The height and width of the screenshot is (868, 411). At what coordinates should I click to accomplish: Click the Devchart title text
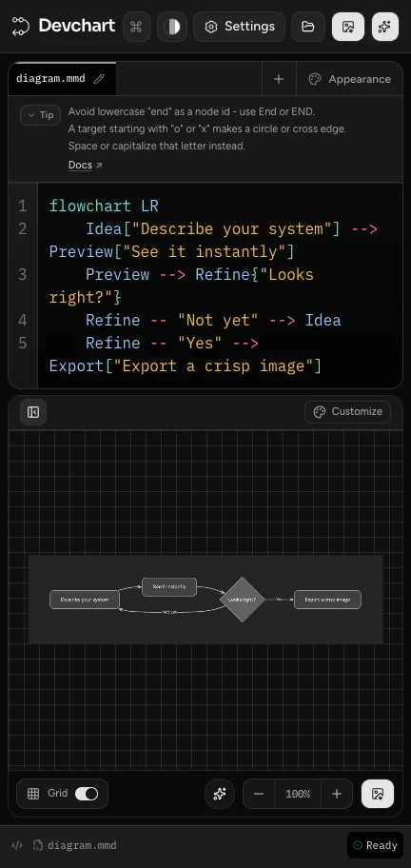(x=77, y=26)
